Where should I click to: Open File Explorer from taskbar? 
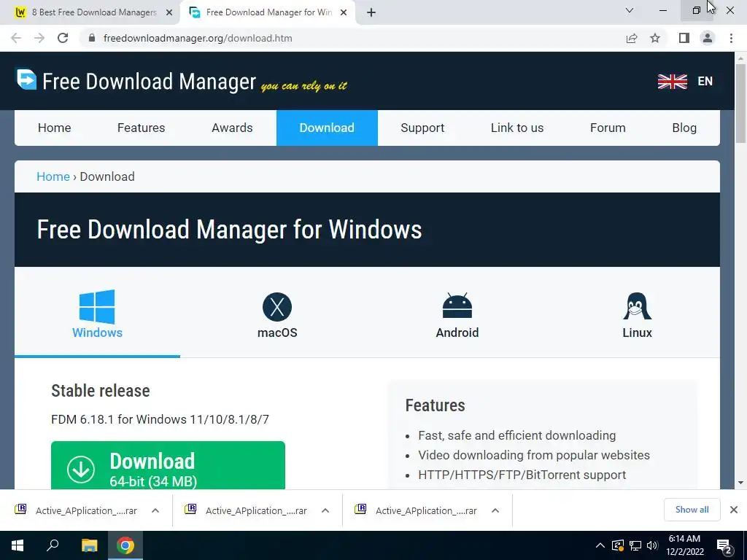coord(89,545)
